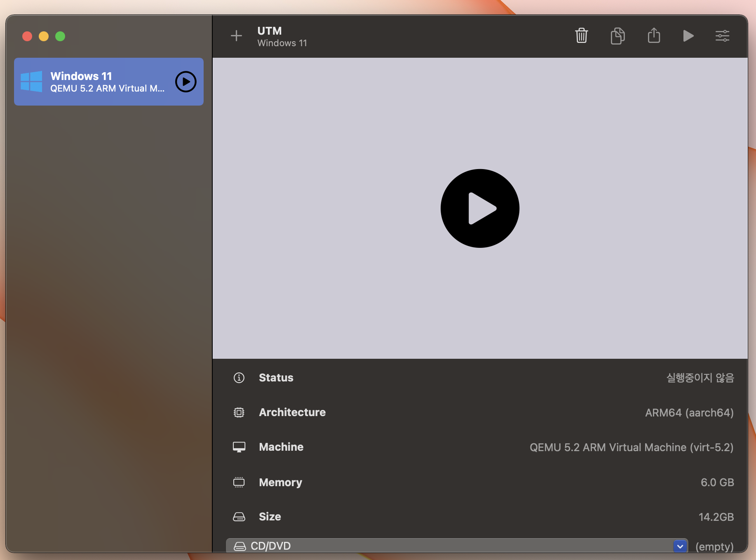Click the UTM window title
This screenshot has width=756, height=560.
coord(270,31)
